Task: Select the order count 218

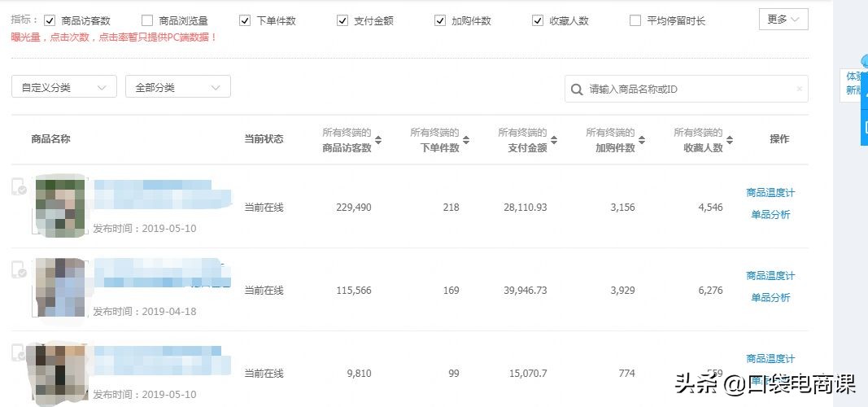Action: pyautogui.click(x=451, y=208)
